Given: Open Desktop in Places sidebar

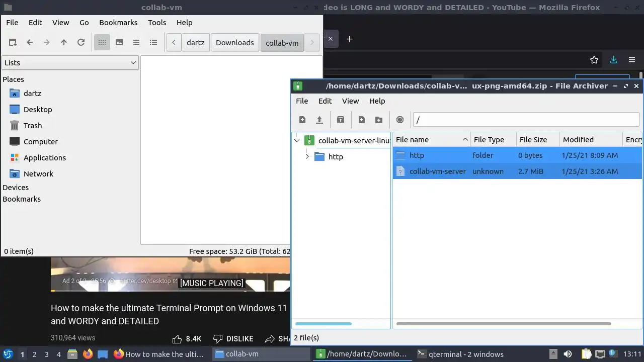Looking at the screenshot, I should coord(38,110).
